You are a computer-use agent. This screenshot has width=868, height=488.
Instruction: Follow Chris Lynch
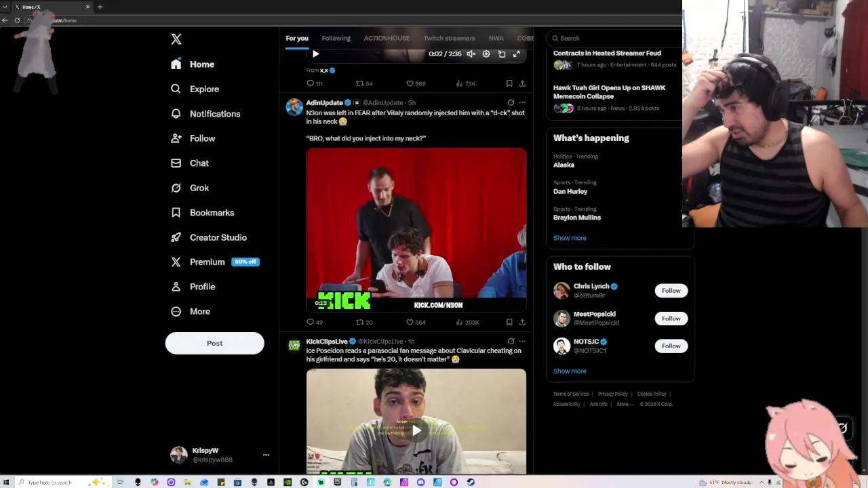coord(671,291)
